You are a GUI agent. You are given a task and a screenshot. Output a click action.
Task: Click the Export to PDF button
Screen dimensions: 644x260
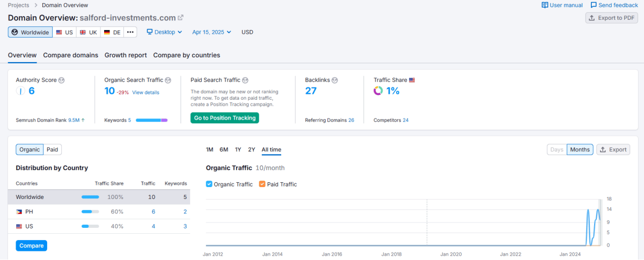pos(611,18)
